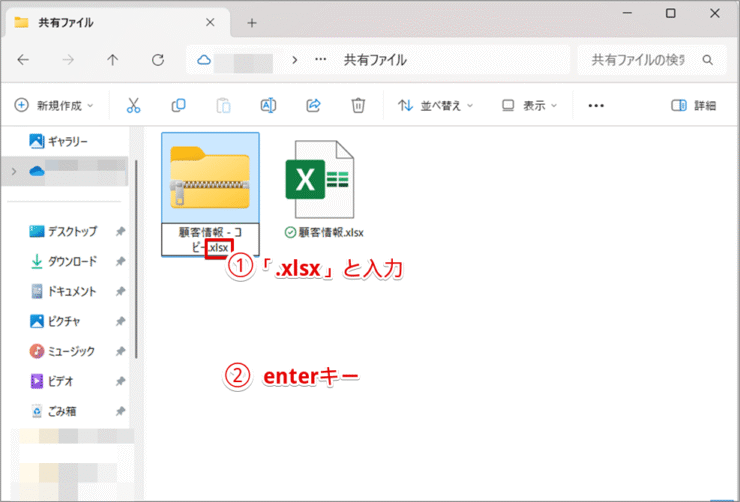Toggle the 詳細 details pane
This screenshot has width=740, height=502.
694,105
